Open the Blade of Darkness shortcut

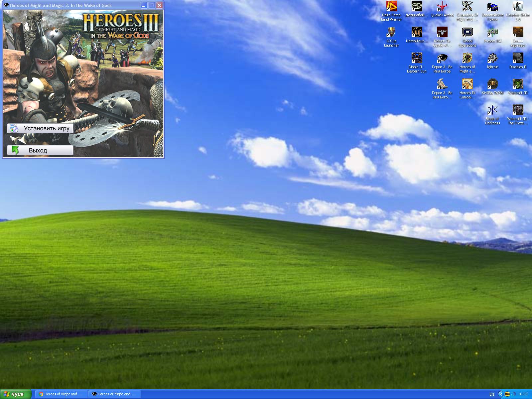(492, 115)
